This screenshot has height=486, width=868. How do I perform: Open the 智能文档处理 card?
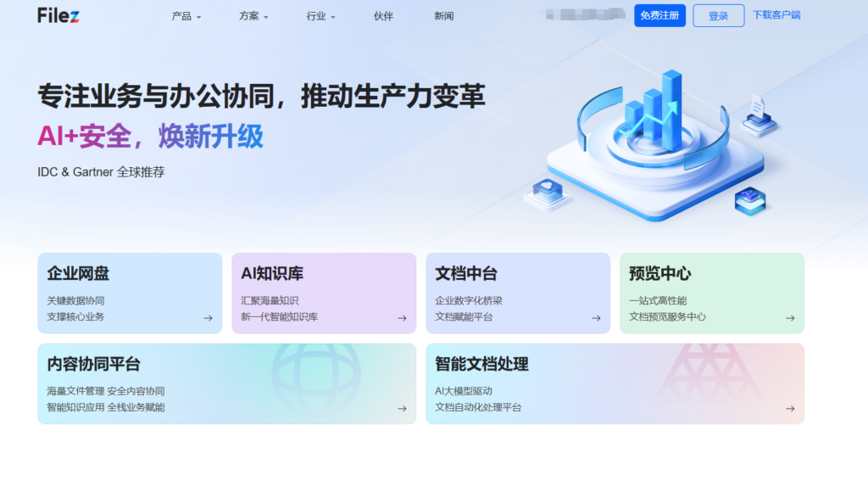click(615, 383)
